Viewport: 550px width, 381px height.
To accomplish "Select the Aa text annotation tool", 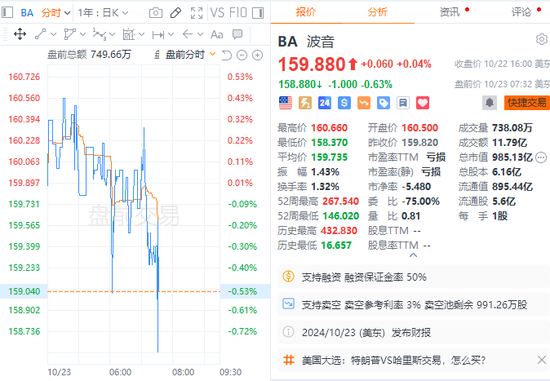I will (217, 34).
